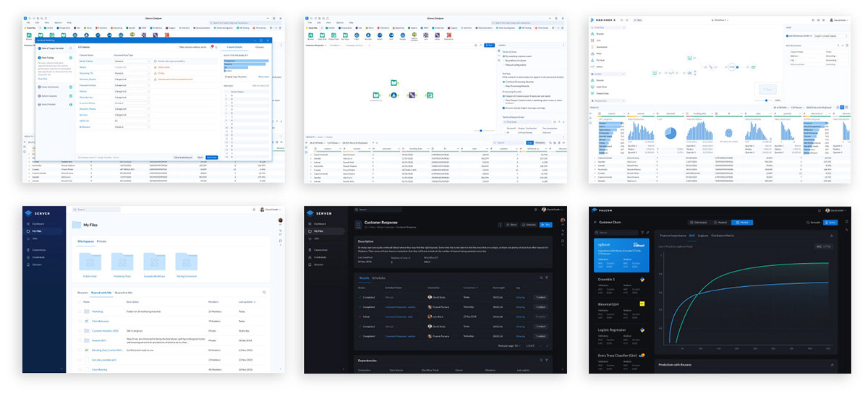Select the Ensemble 1 model card
This screenshot has width=868, height=396.
coord(622,285)
